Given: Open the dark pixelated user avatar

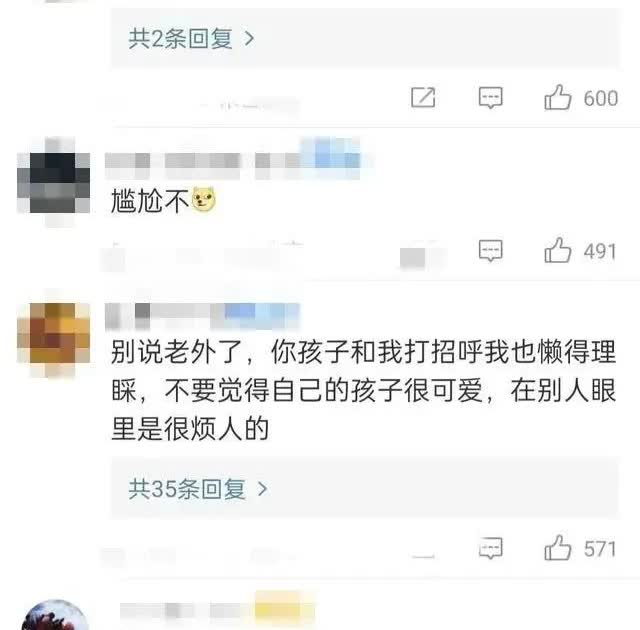Looking at the screenshot, I should pos(53,182).
